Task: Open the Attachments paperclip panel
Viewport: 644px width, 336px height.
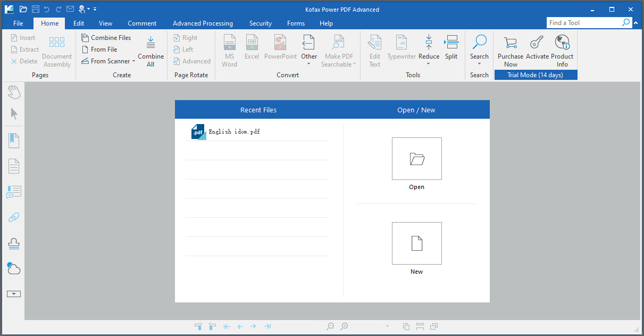Action: (14, 217)
